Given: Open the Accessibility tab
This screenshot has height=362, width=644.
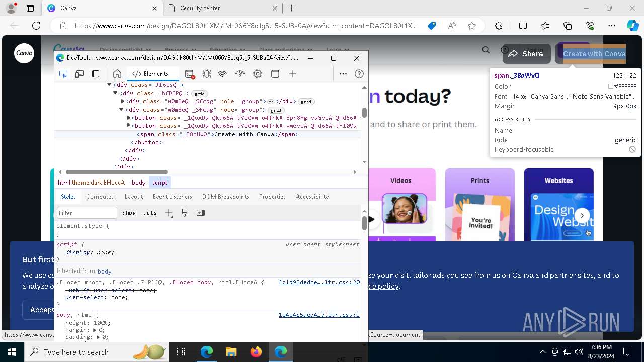Looking at the screenshot, I should pos(312,197).
